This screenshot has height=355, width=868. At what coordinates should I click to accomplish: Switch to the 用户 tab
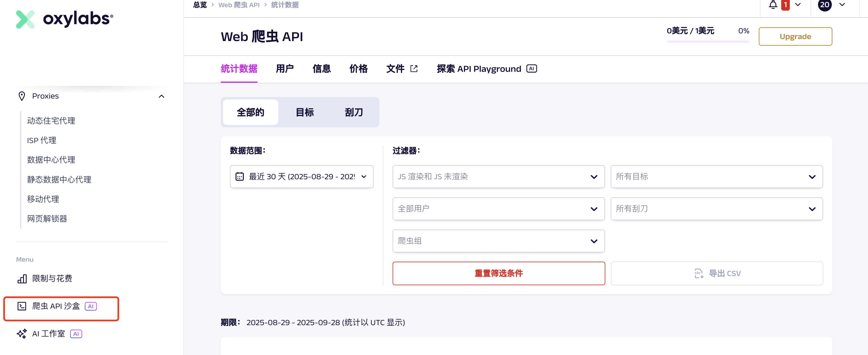285,69
